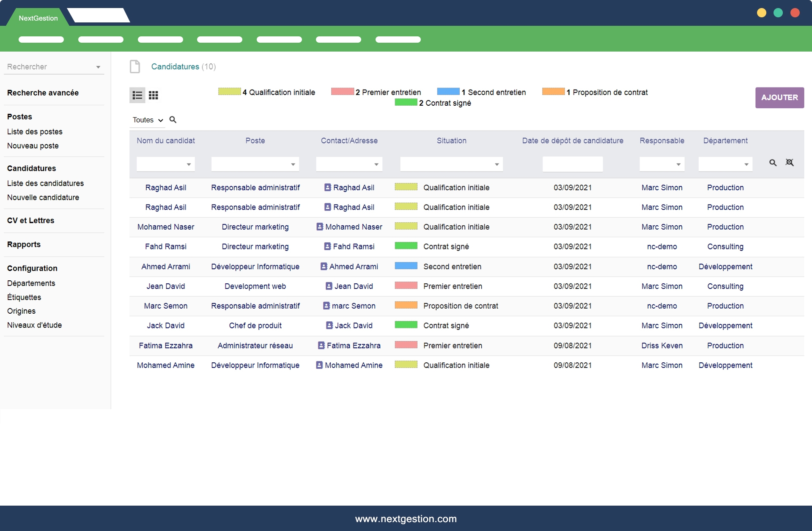Click the date de dépôt filter field
Image resolution: width=812 pixels, height=531 pixels.
572,164
